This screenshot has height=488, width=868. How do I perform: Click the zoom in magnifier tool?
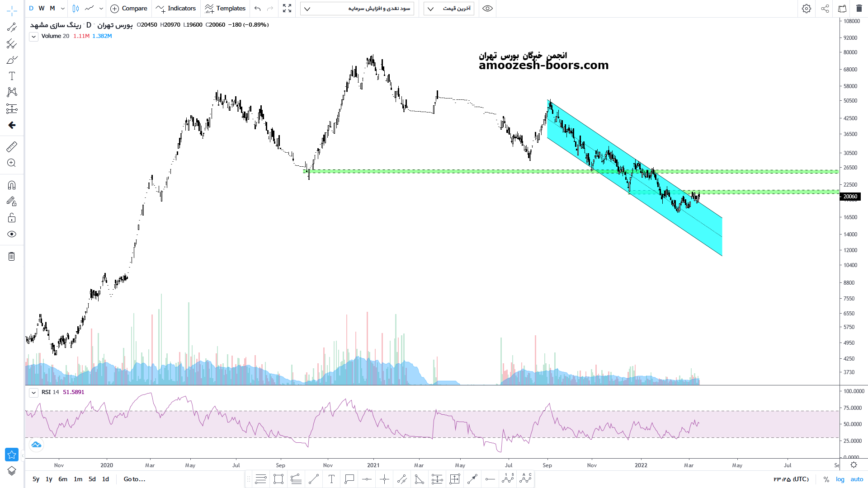12,163
